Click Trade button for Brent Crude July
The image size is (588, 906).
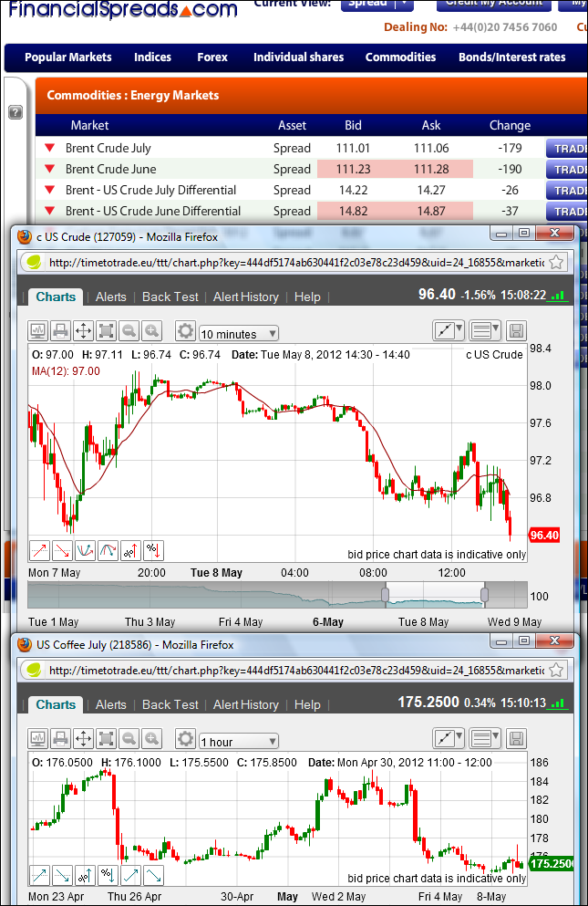click(567, 149)
